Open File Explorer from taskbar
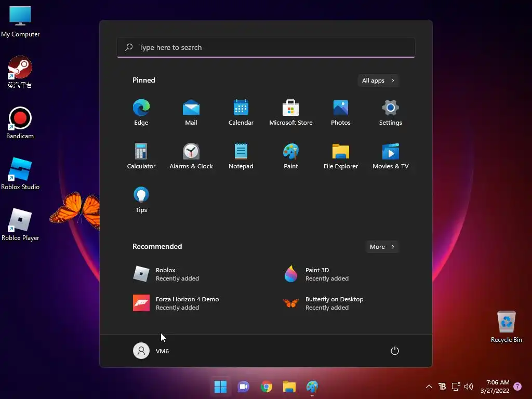Image resolution: width=532 pixels, height=399 pixels. point(289,387)
